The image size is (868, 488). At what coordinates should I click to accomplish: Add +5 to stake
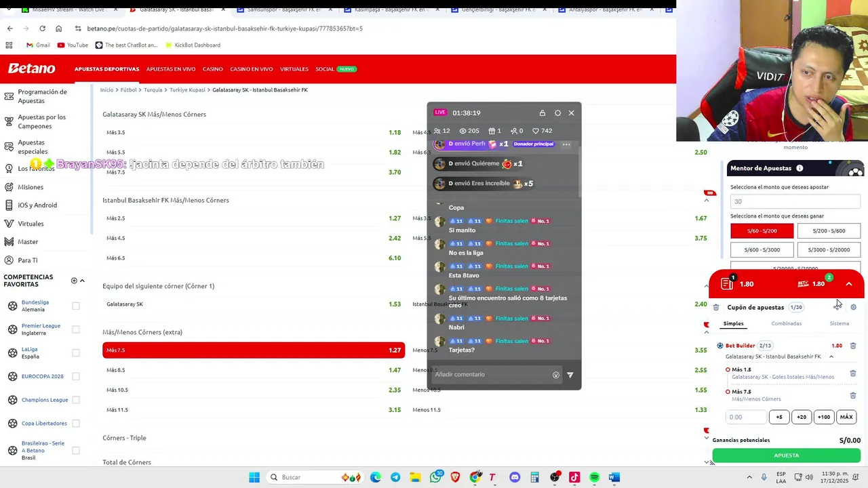[x=779, y=418]
